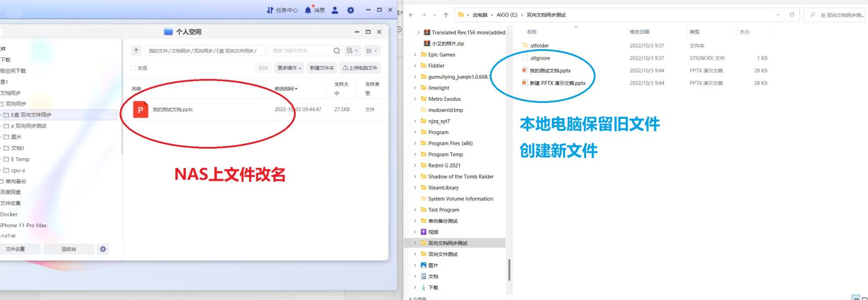Select cpu-z folder in NAS sidebar
Viewport: 868px width, 300px height.
[x=18, y=170]
